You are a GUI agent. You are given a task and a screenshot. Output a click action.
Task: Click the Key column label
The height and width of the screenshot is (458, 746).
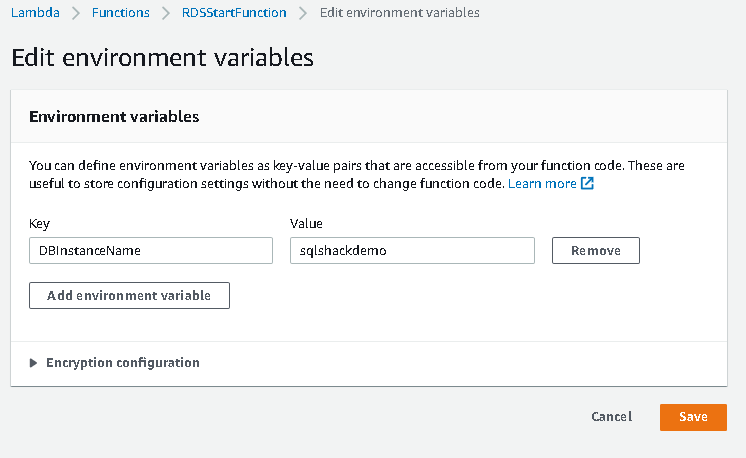tap(40, 224)
